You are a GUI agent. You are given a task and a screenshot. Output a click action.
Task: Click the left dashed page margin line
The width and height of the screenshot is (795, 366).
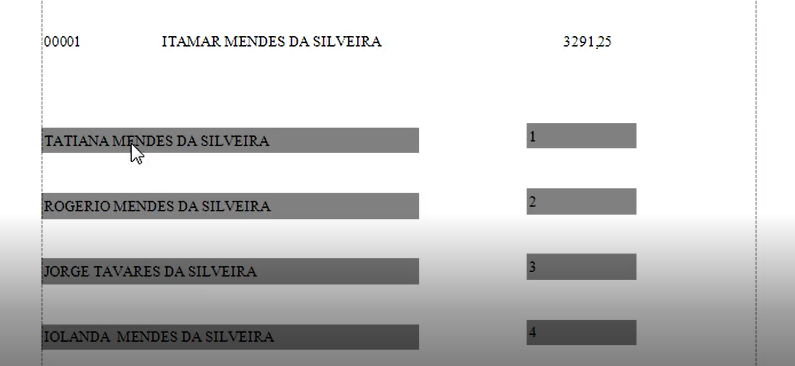(x=42, y=182)
